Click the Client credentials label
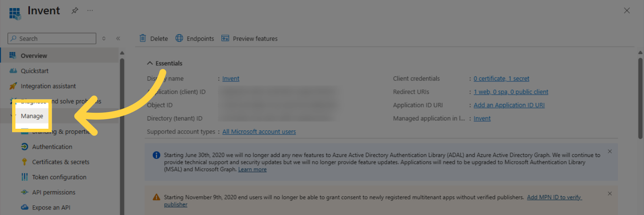The image size is (644, 215). click(416, 79)
